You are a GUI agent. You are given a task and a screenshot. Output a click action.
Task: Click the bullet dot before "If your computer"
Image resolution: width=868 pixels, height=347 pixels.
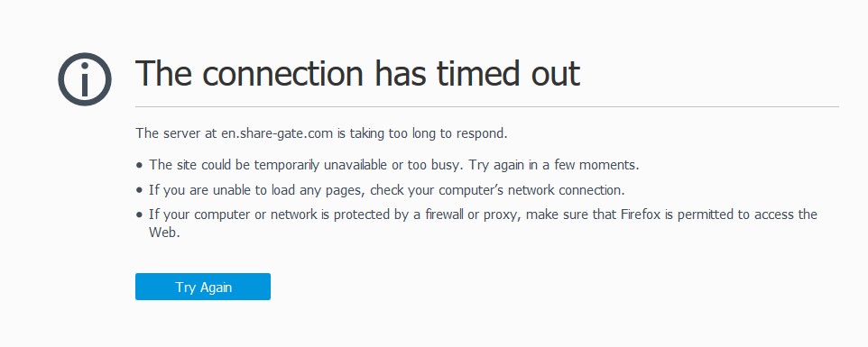pos(139,215)
